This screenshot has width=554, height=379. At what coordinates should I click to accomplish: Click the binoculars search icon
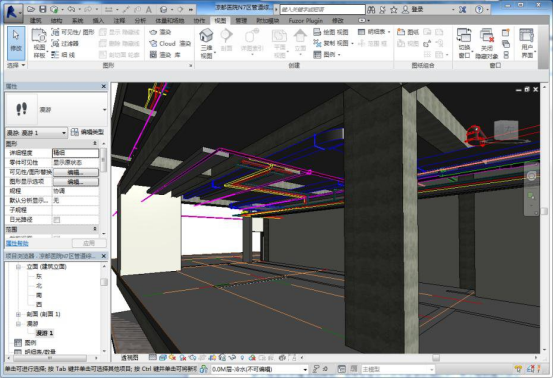pos(371,10)
